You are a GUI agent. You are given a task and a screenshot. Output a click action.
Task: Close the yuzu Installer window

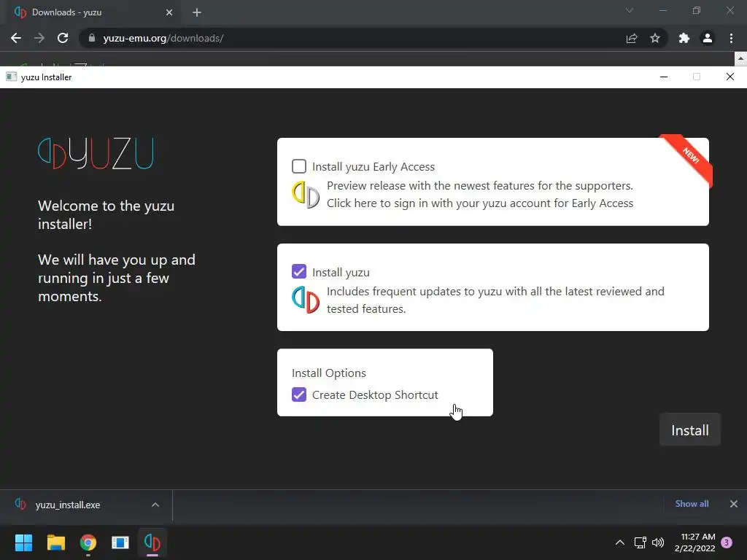tap(729, 77)
